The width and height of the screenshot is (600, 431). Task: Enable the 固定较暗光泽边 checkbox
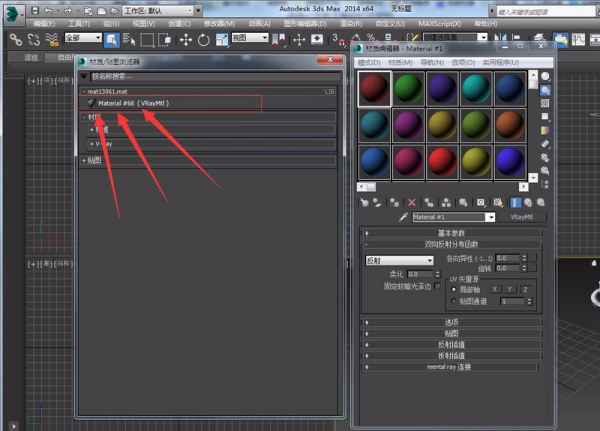click(x=437, y=286)
